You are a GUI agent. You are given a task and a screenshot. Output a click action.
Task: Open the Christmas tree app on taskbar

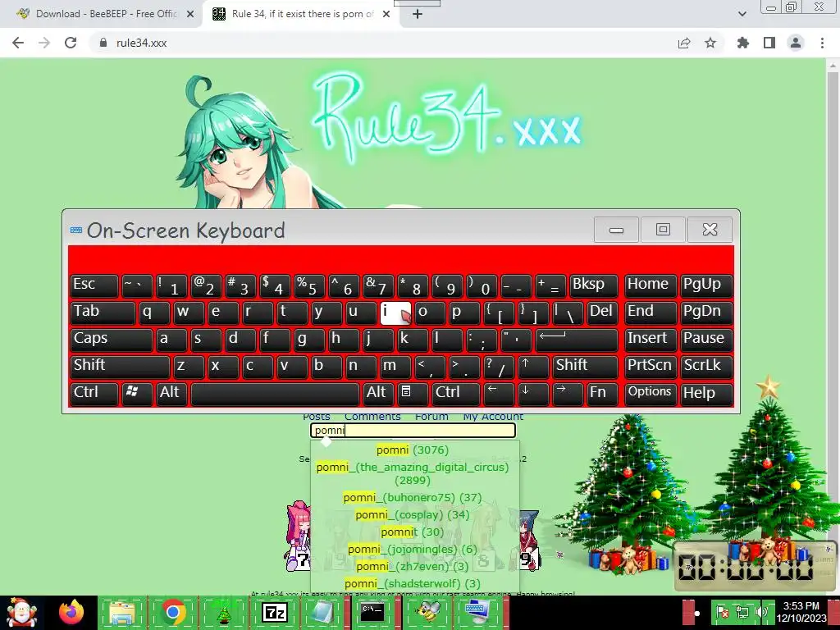223,613
